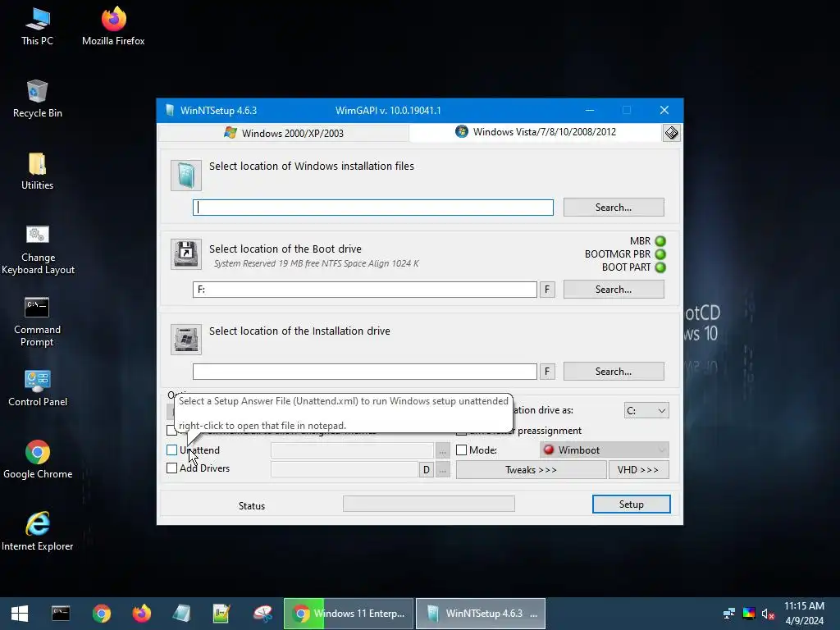The image size is (840, 630).
Task: Open the Wimboot mode dropdown
Action: 605,450
